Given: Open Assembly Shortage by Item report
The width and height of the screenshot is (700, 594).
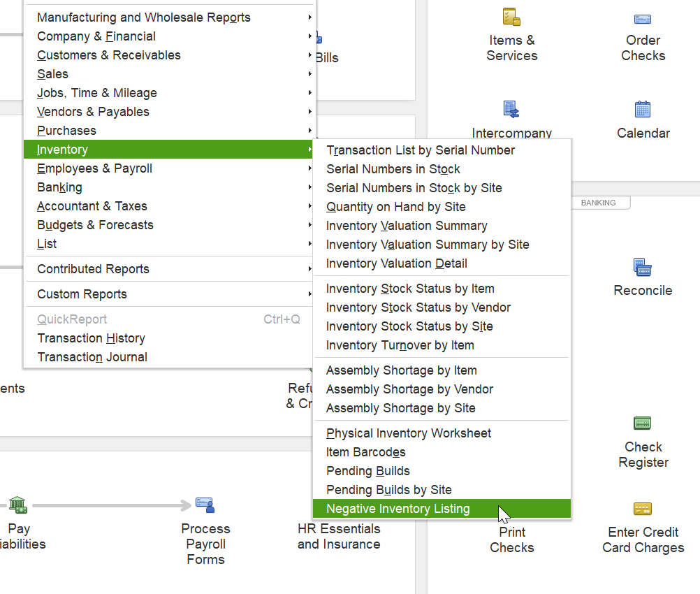Looking at the screenshot, I should (442, 370).
